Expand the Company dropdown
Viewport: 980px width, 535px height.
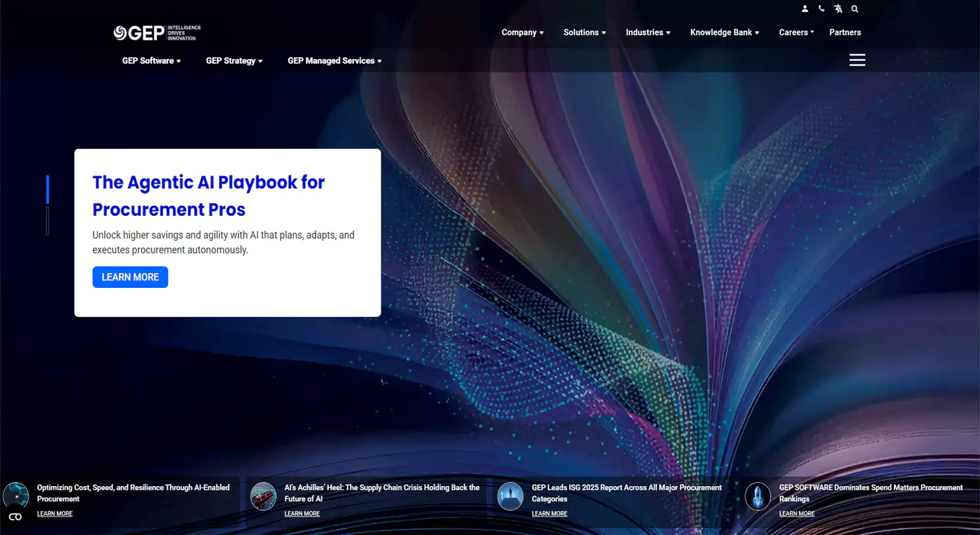(x=522, y=32)
